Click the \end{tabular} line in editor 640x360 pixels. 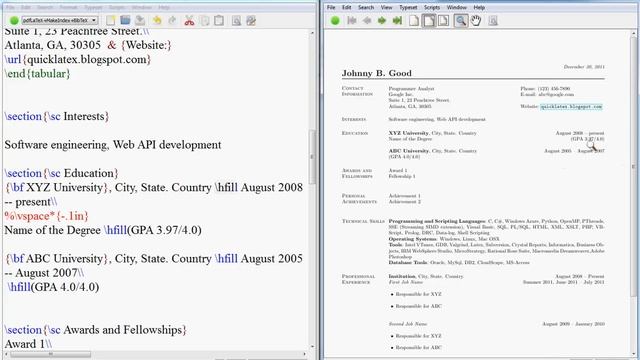38,74
